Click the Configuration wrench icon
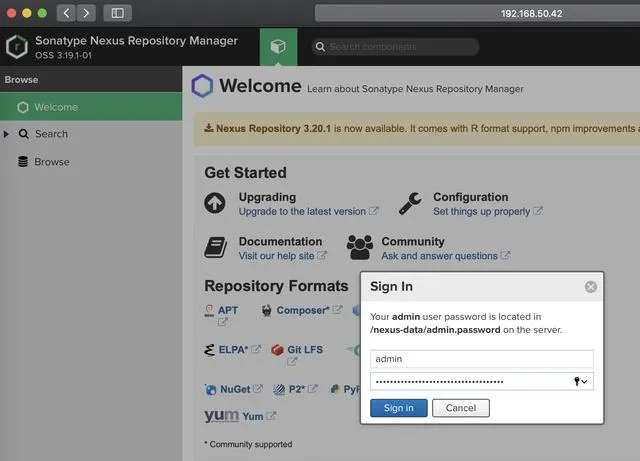 point(410,203)
